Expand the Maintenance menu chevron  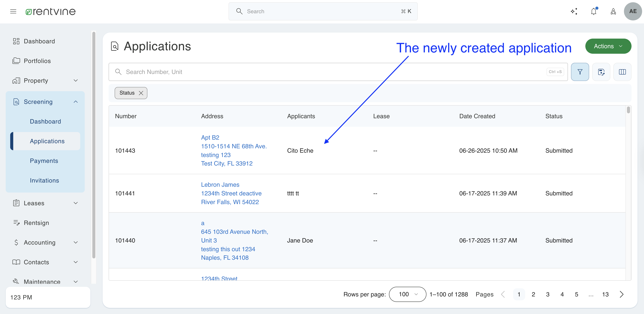[75, 281]
